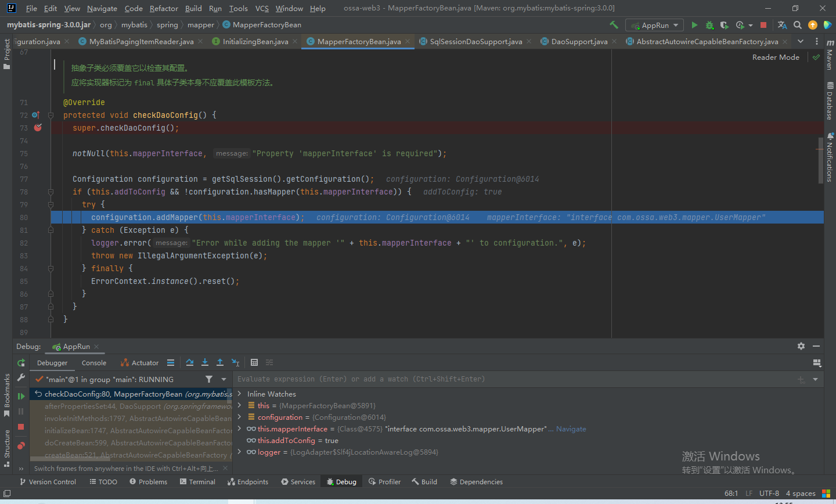This screenshot has width=836, height=504.
Task: Open the profiler run options dropdown arrow
Action: (751, 25)
